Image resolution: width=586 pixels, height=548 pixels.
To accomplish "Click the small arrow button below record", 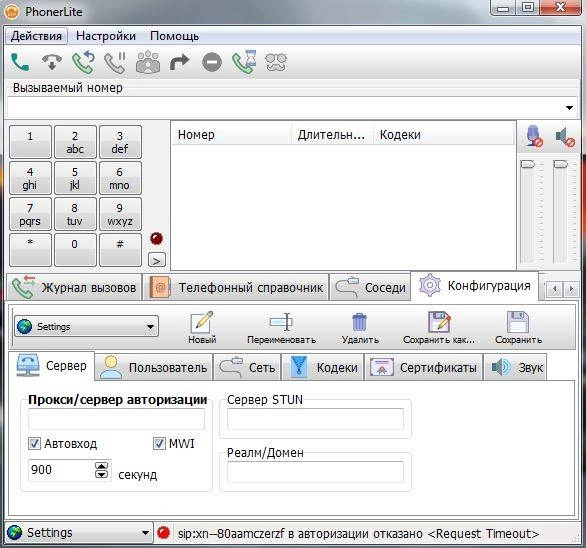I will tap(157, 260).
